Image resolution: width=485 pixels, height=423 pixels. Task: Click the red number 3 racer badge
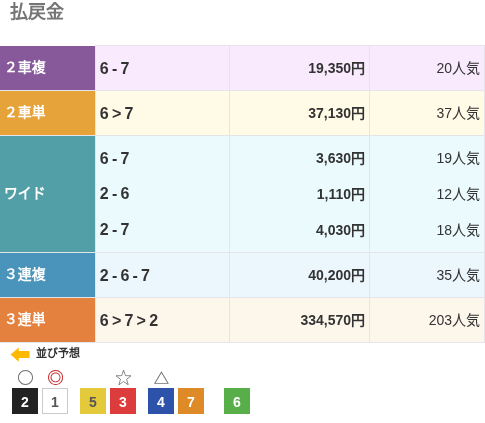(123, 401)
